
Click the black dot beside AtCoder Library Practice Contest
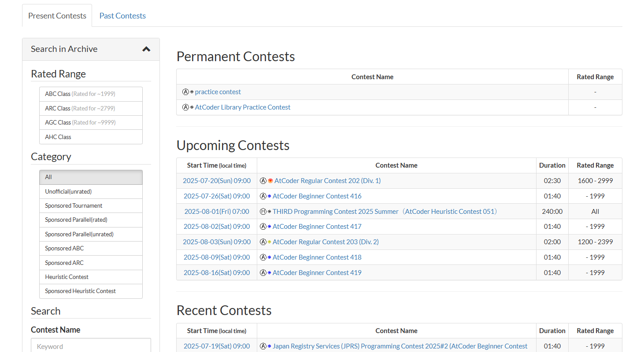point(192,107)
